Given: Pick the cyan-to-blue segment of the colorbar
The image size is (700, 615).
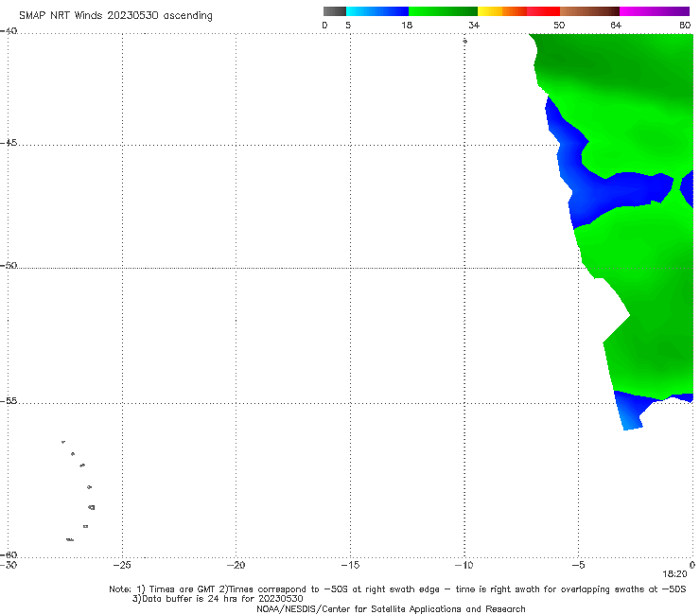Looking at the screenshot, I should coord(377,11).
